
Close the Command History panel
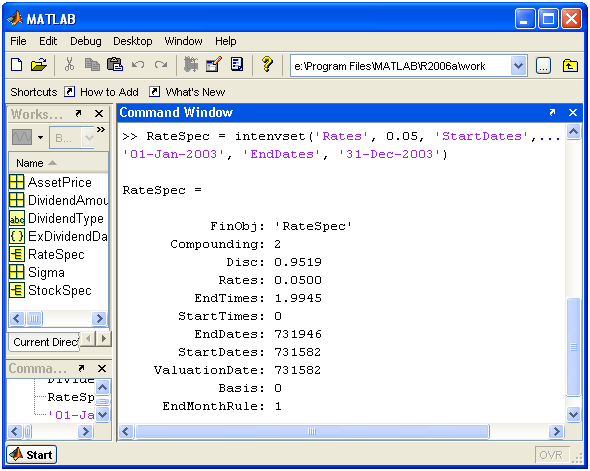click(102, 369)
